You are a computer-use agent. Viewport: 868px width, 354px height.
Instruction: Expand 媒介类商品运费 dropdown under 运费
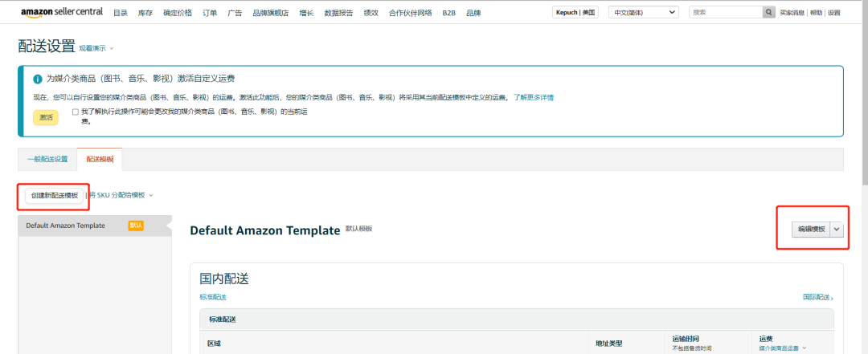782,348
